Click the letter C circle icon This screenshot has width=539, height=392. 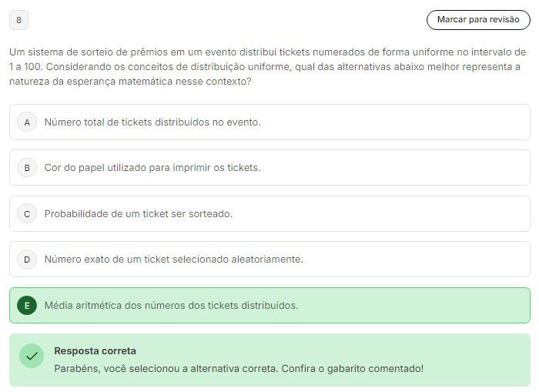[27, 214]
